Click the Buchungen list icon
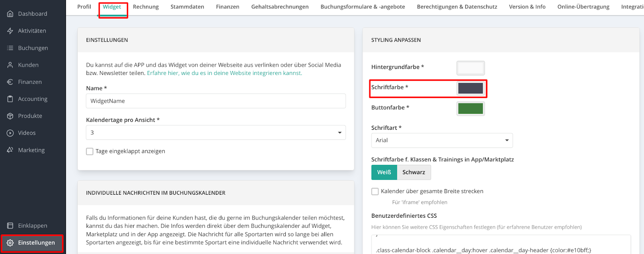The image size is (644, 254). pyautogui.click(x=10, y=48)
